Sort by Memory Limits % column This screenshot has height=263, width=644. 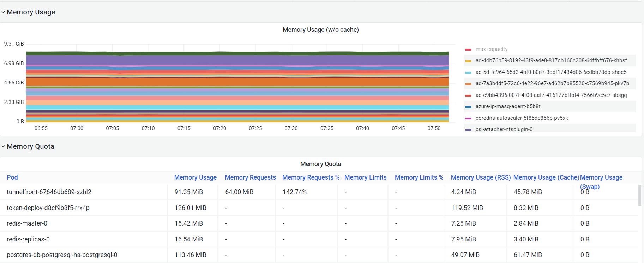[419, 177]
